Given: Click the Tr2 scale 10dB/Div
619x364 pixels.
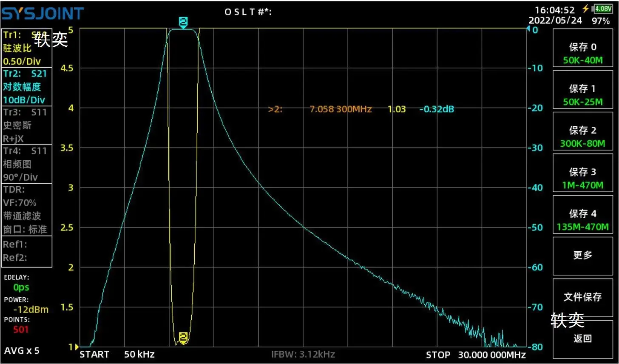Looking at the screenshot, I should click(24, 100).
